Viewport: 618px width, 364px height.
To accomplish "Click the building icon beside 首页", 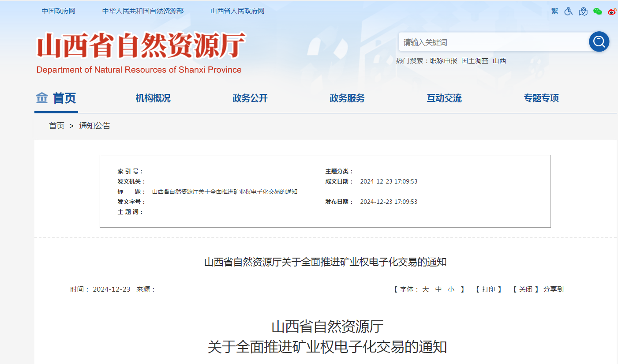I will click(x=42, y=98).
